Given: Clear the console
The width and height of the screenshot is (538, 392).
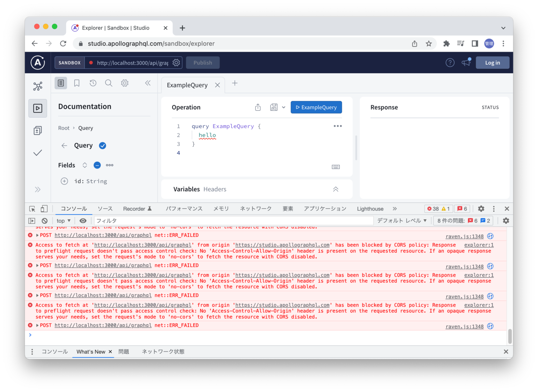Looking at the screenshot, I should pos(44,221).
